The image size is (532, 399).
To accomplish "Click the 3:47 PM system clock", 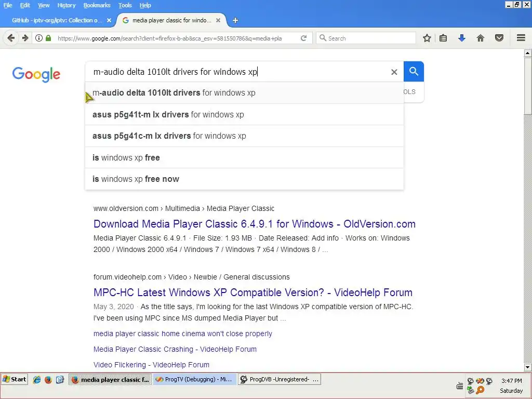I will click(511, 381).
